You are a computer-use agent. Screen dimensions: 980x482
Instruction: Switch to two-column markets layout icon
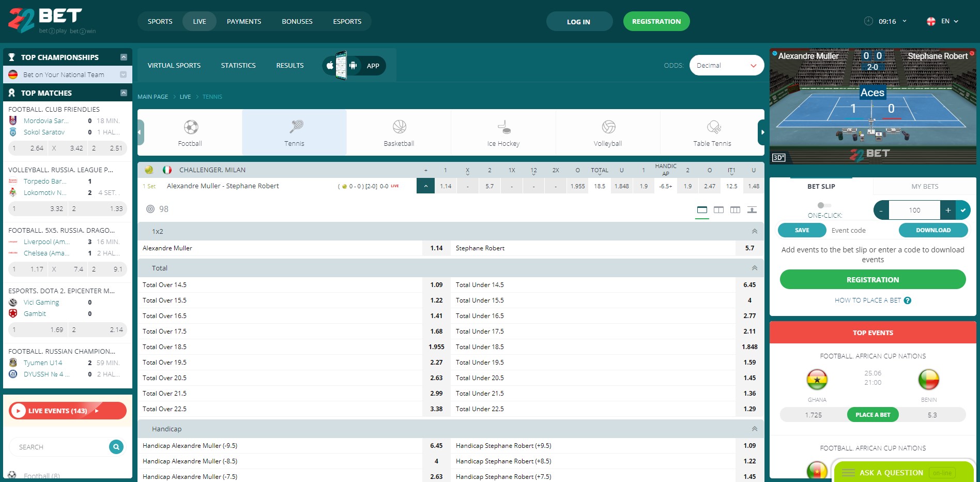click(x=718, y=209)
